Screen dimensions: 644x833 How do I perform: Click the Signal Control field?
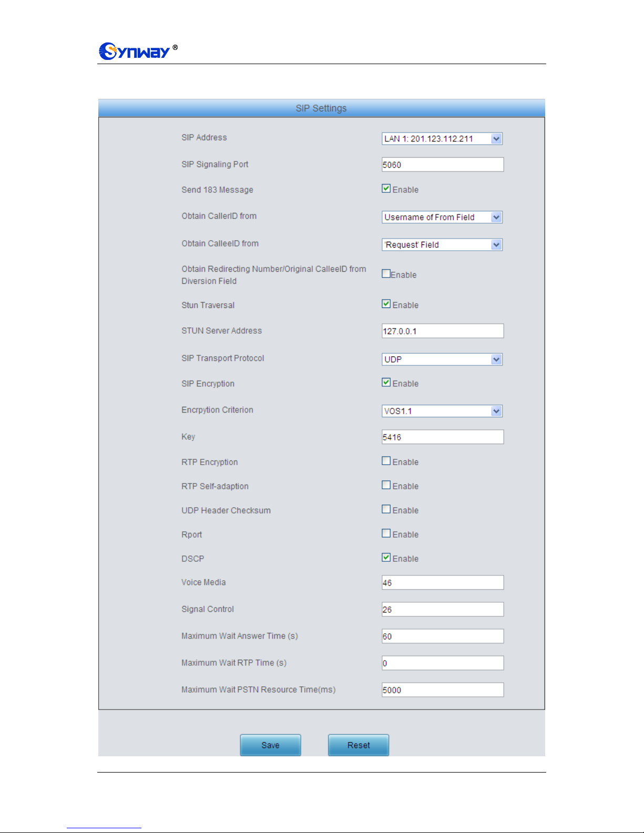point(443,610)
